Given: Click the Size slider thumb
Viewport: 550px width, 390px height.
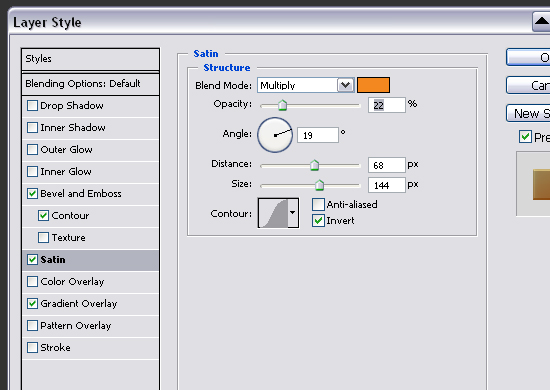Looking at the screenshot, I should 319,185.
